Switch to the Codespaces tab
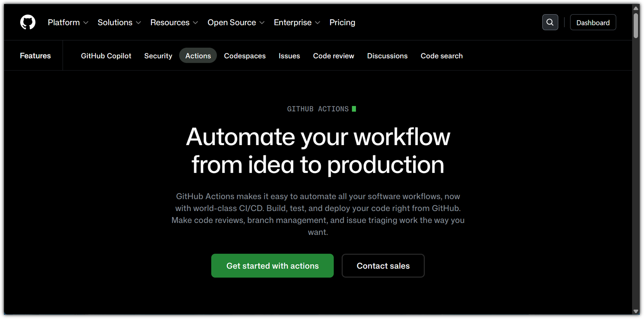The height and width of the screenshot is (319, 644). click(x=245, y=56)
